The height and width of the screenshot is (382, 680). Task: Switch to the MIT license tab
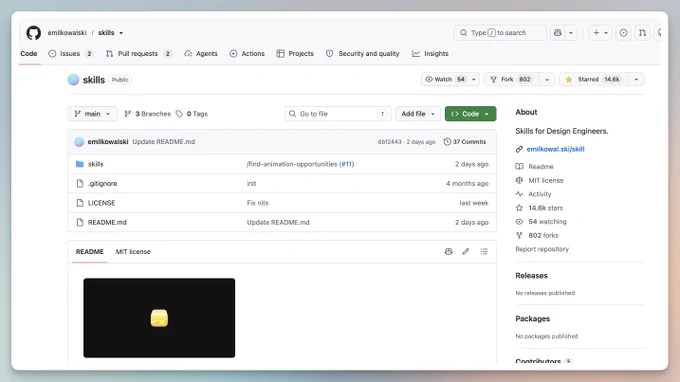[x=133, y=251]
